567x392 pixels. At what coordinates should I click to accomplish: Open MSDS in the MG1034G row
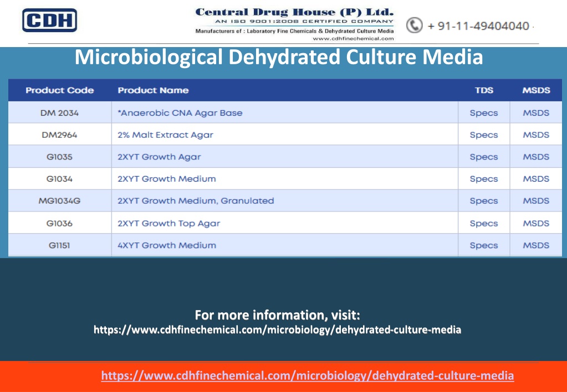(x=536, y=201)
